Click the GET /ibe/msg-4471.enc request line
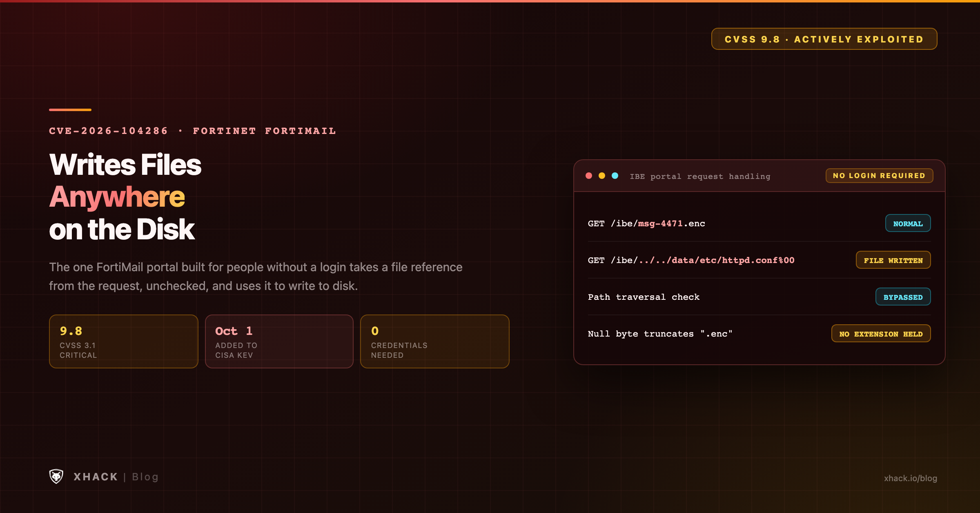Screen dimensions: 980x513 pos(646,223)
